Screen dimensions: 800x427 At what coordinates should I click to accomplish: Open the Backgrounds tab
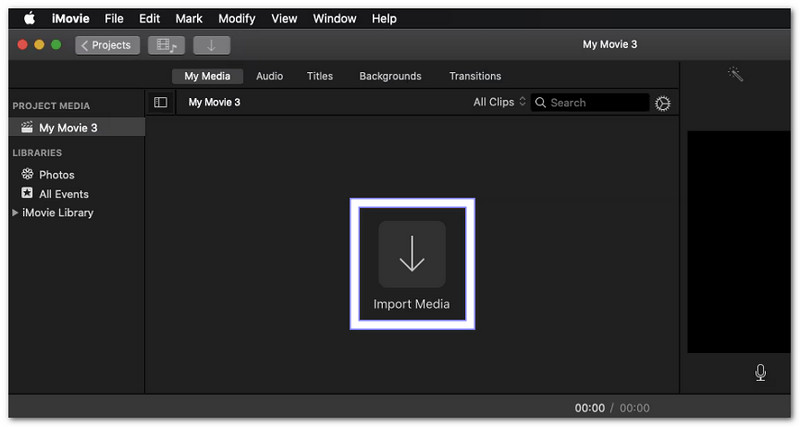pyautogui.click(x=390, y=76)
